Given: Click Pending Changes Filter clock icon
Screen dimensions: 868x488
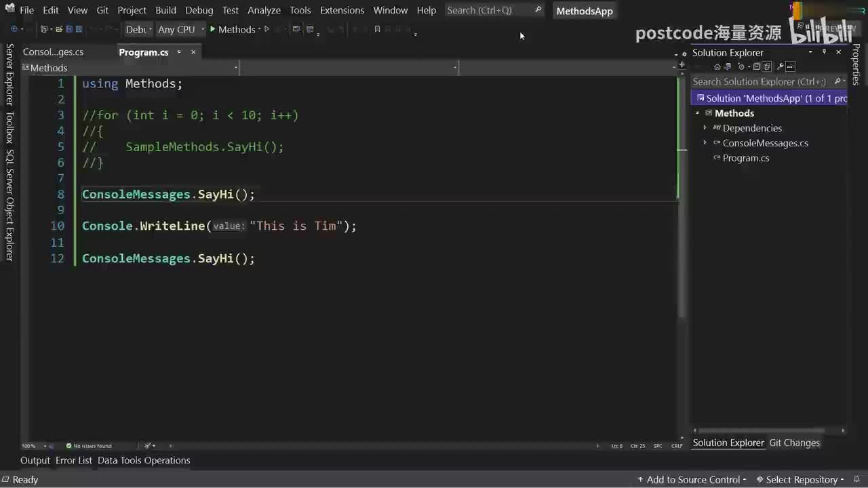Looking at the screenshot, I should tap(742, 66).
